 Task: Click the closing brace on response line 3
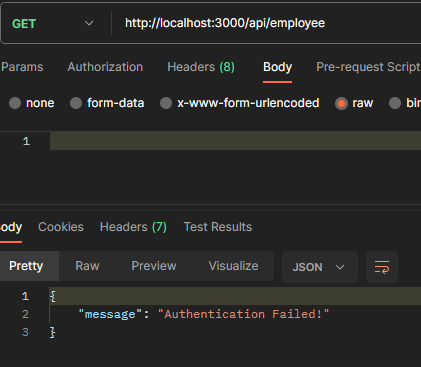pos(53,332)
